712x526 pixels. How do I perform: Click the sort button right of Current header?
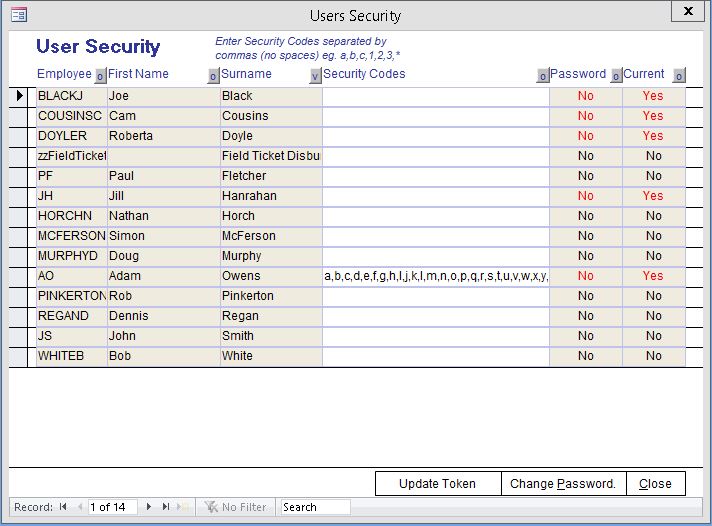[x=679, y=75]
